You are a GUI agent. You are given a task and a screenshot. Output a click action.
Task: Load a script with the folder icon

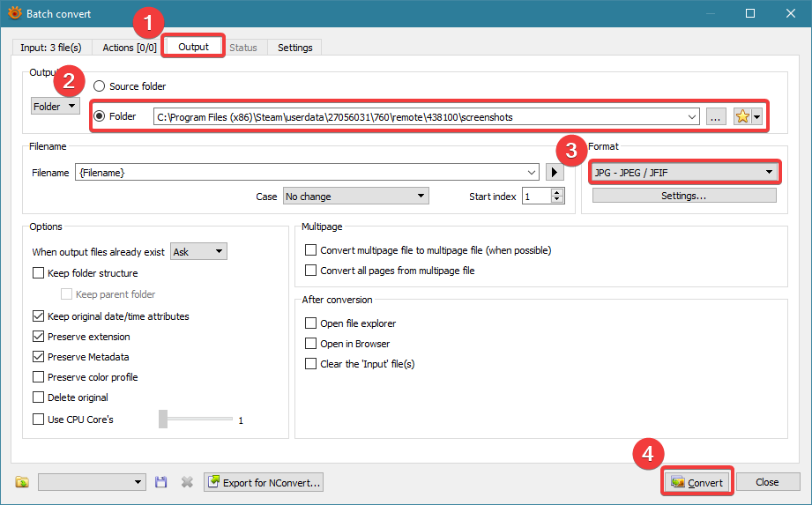coord(22,482)
